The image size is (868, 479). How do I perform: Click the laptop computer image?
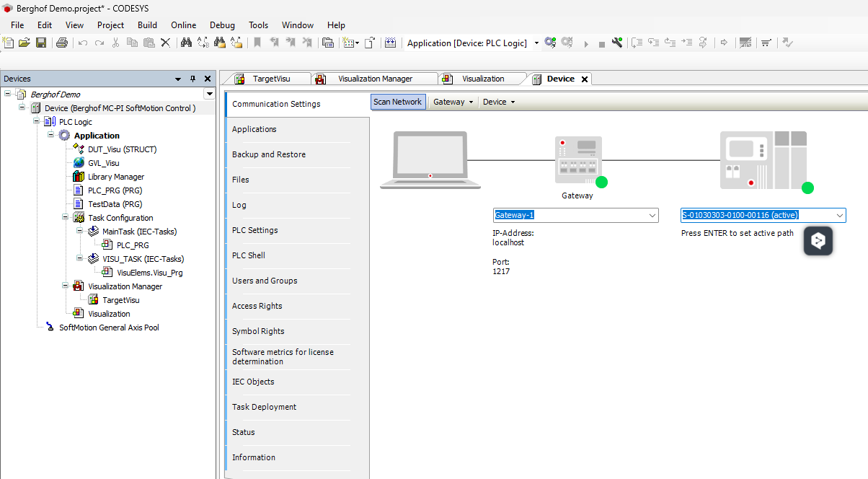(430, 160)
